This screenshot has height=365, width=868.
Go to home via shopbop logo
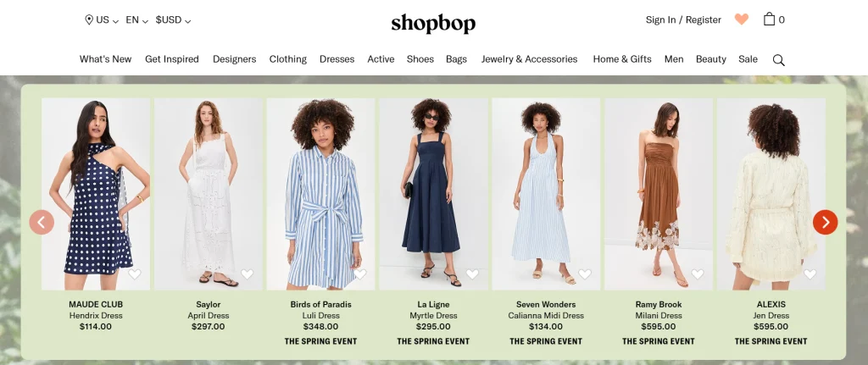(433, 23)
